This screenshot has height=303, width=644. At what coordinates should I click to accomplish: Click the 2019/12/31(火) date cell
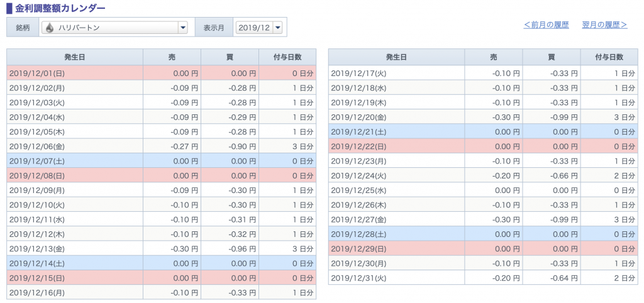[397, 278]
